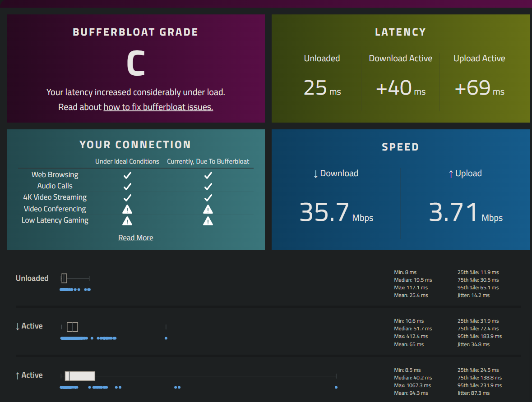
Task: Click the Audio Calls row label
Action: 55,186
